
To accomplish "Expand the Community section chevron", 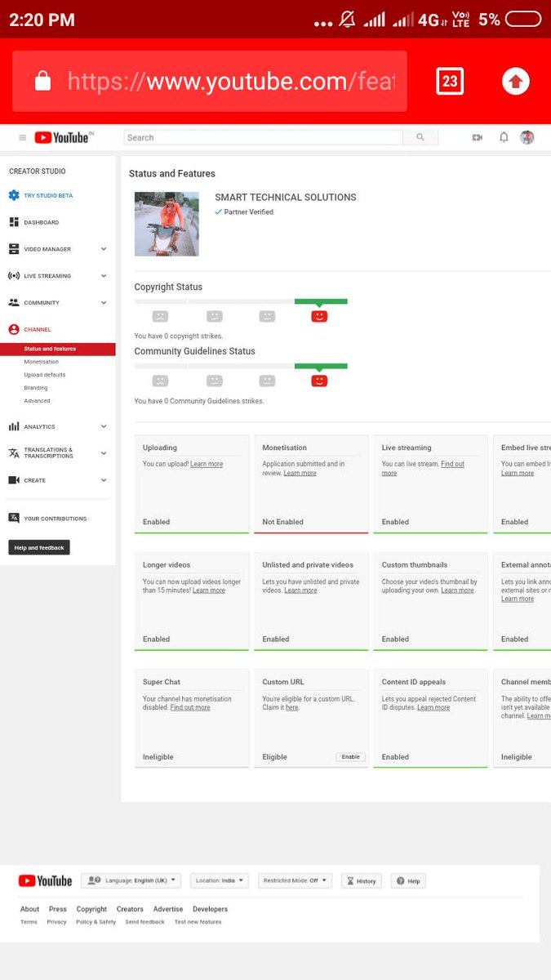I will tap(104, 303).
